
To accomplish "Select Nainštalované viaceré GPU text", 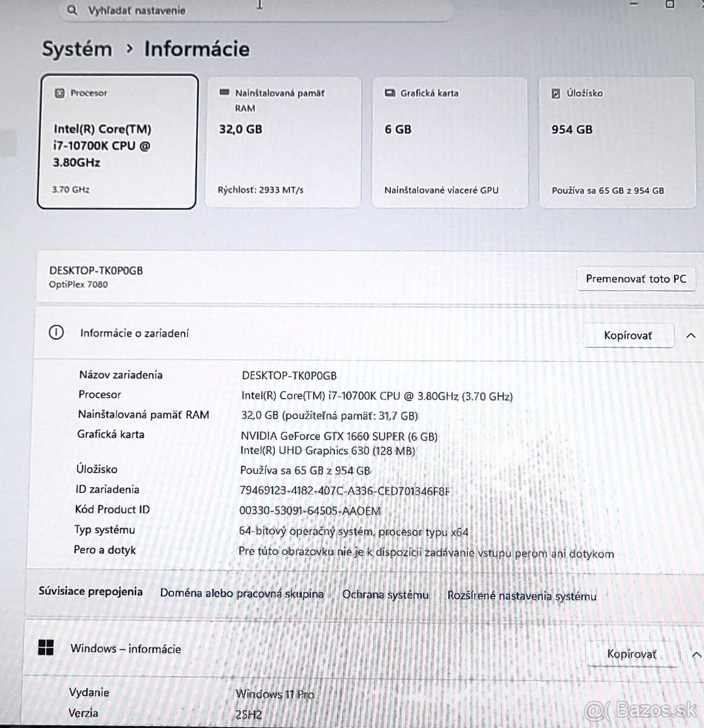I will [441, 190].
